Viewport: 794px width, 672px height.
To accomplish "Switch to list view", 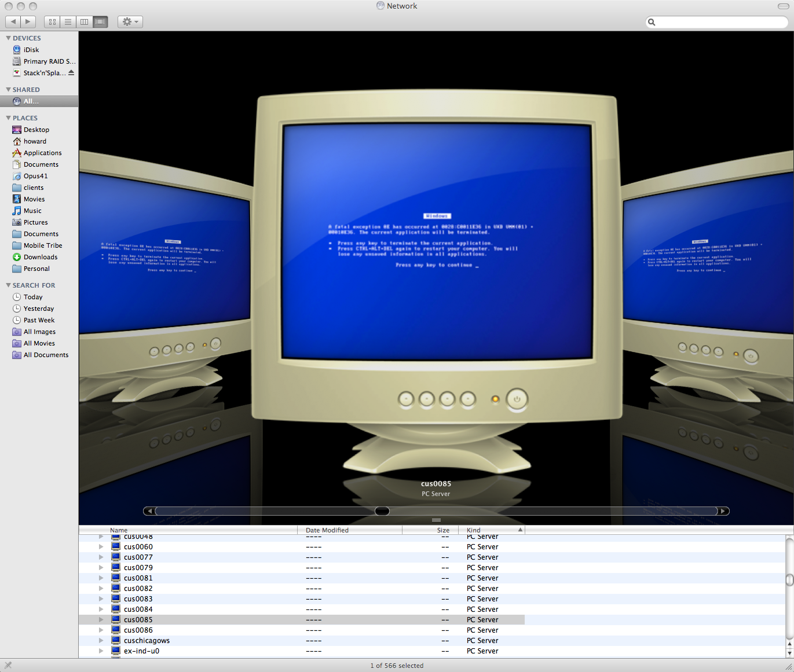I will coord(68,22).
